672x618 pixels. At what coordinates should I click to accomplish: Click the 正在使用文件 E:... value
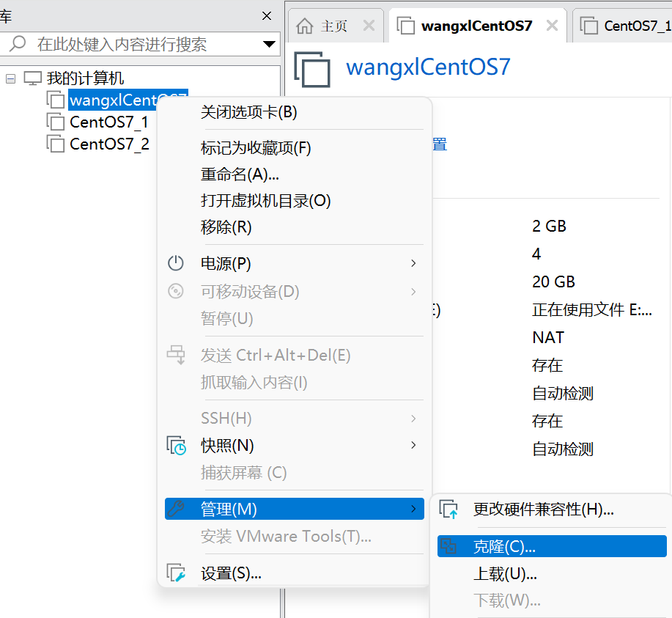click(592, 309)
